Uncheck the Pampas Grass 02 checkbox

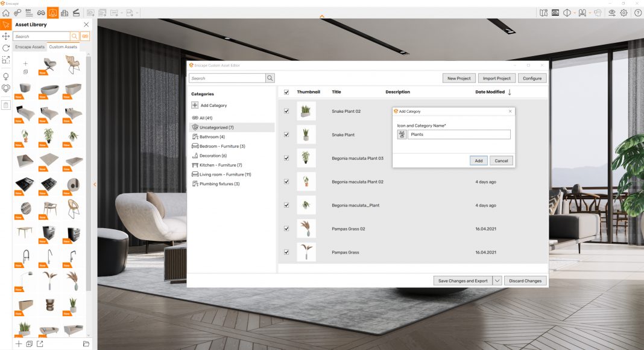(x=286, y=228)
